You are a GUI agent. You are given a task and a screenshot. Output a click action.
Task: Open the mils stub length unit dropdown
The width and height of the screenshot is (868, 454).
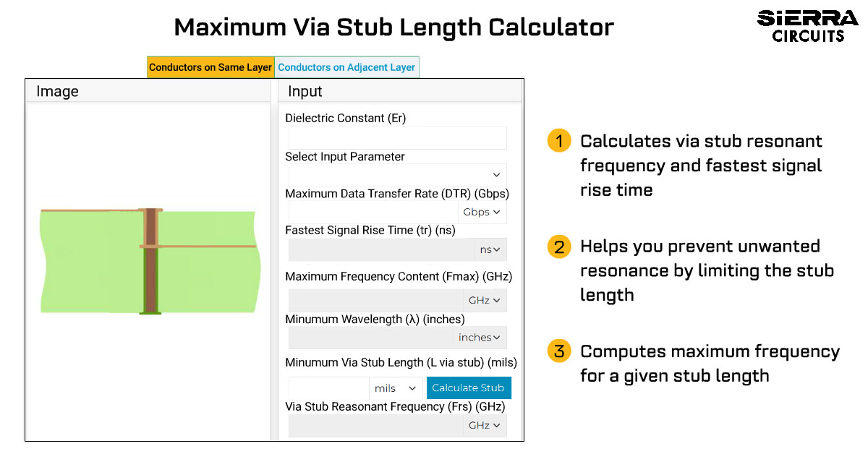coord(396,388)
